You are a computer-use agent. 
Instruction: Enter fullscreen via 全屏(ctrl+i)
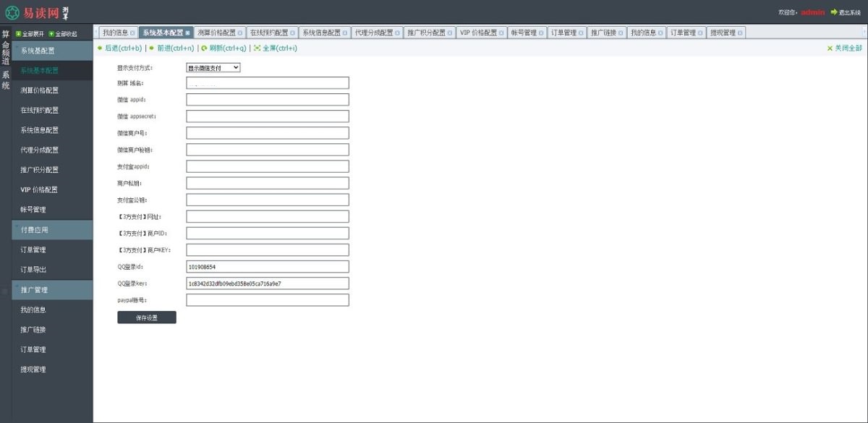tap(275, 48)
